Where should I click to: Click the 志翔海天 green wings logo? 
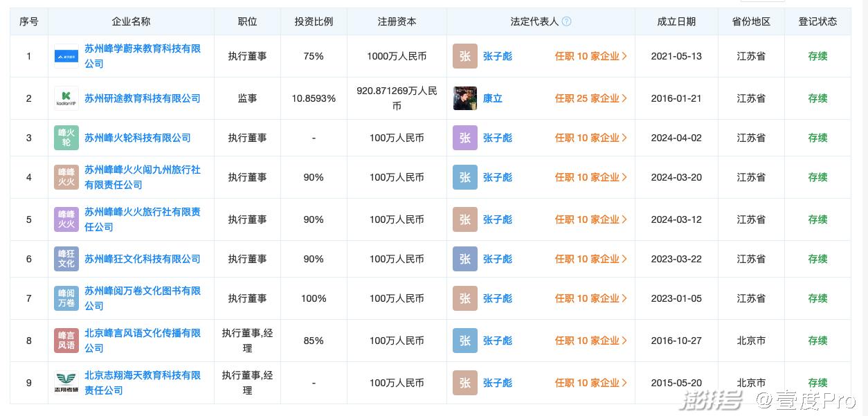click(x=66, y=383)
